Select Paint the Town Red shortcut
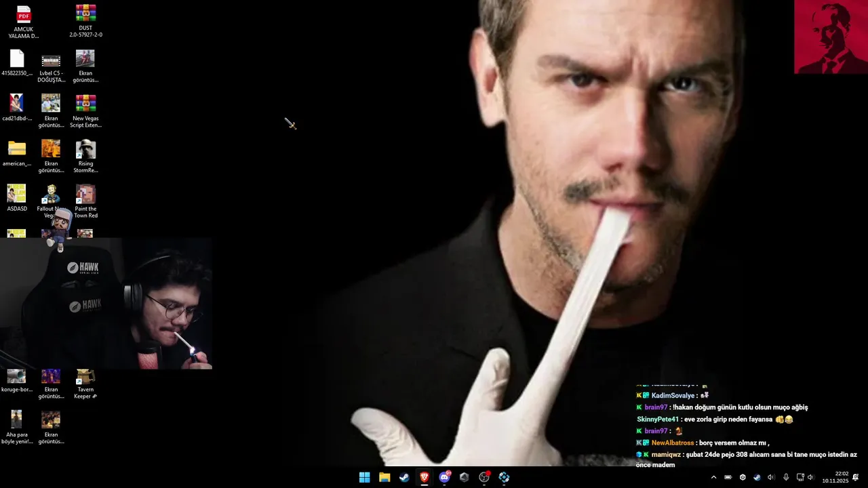The width and height of the screenshot is (868, 488). click(85, 201)
